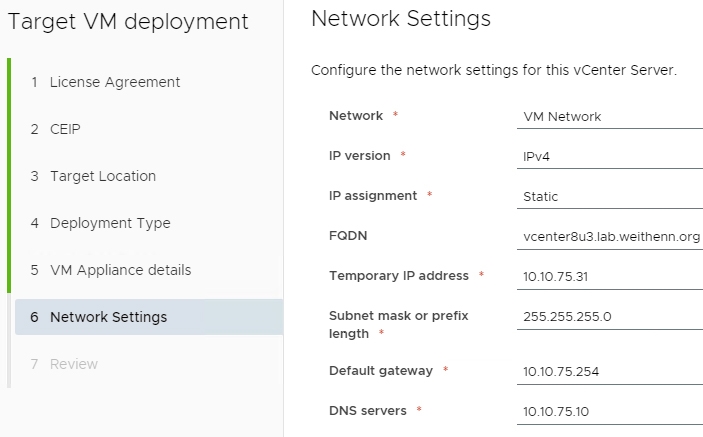Click the Network Settings page heading
This screenshot has width=703, height=437.
click(401, 19)
